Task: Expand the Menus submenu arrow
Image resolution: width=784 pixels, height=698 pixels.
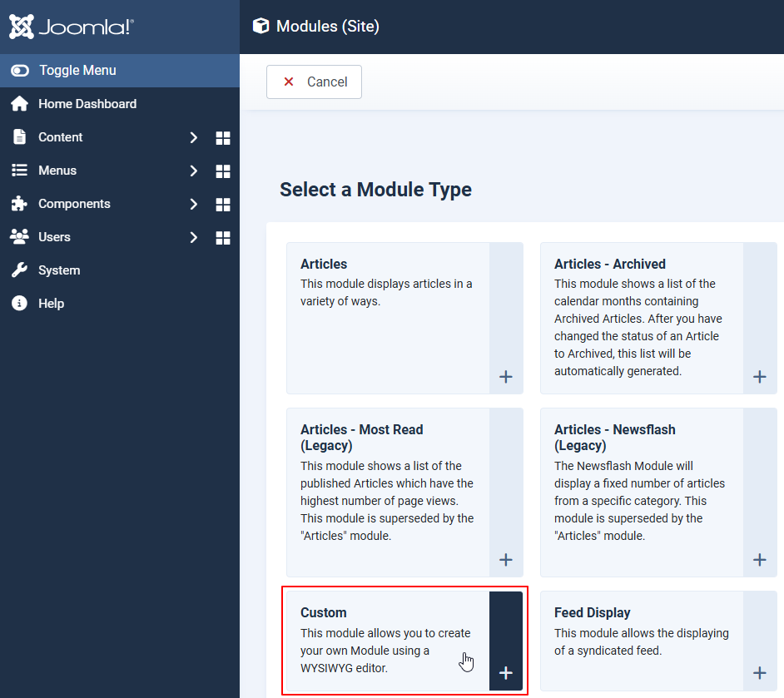Action: [193, 171]
